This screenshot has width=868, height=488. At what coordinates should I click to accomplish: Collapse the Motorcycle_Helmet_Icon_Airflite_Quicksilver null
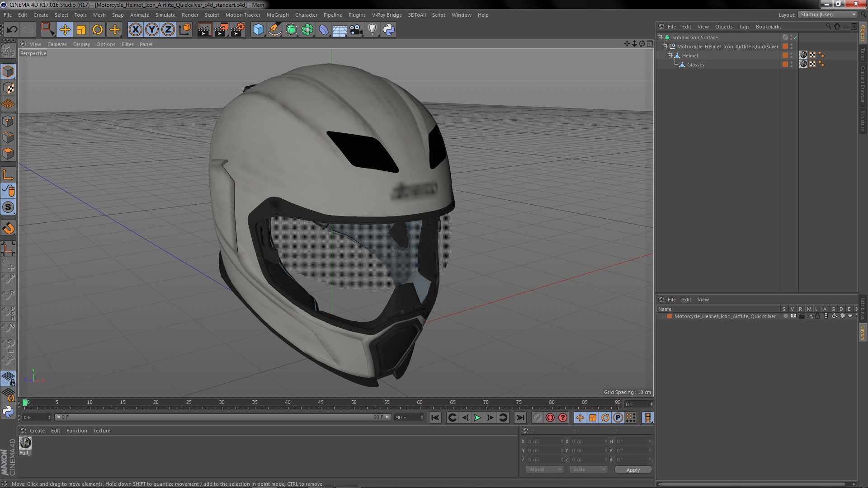click(665, 46)
